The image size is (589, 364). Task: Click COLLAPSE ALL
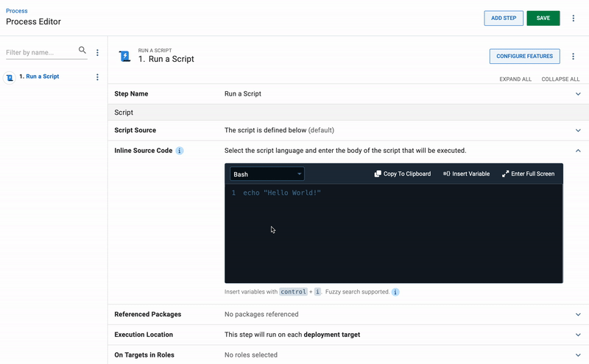560,79
